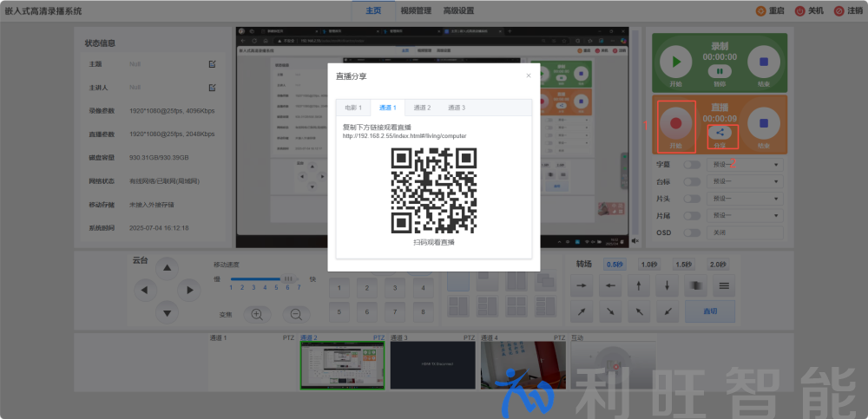Image resolution: width=868 pixels, height=419 pixels.
Task: Switch to the 电影 1 tab
Action: point(353,108)
